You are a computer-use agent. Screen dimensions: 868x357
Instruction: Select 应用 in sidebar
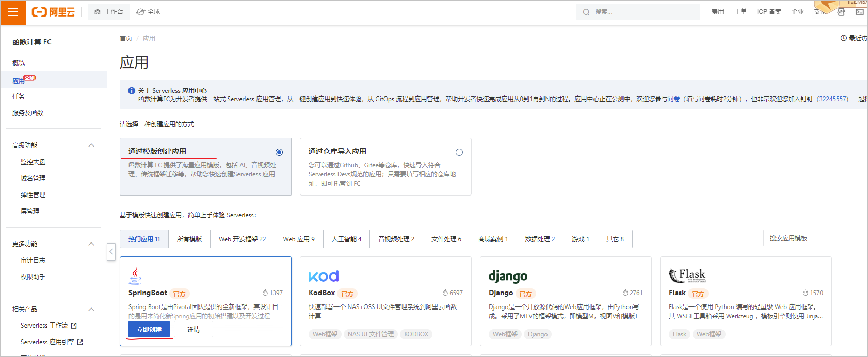(19, 81)
